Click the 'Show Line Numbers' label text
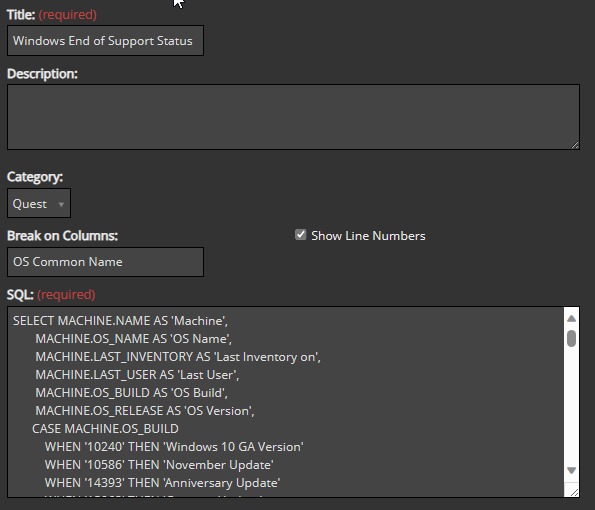 tap(368, 236)
